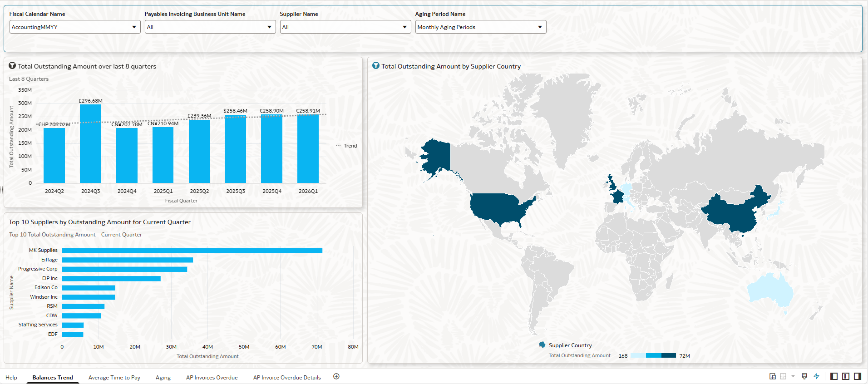This screenshot has width=868, height=384.
Task: Toggle the right side panel layout
Action: point(858,376)
